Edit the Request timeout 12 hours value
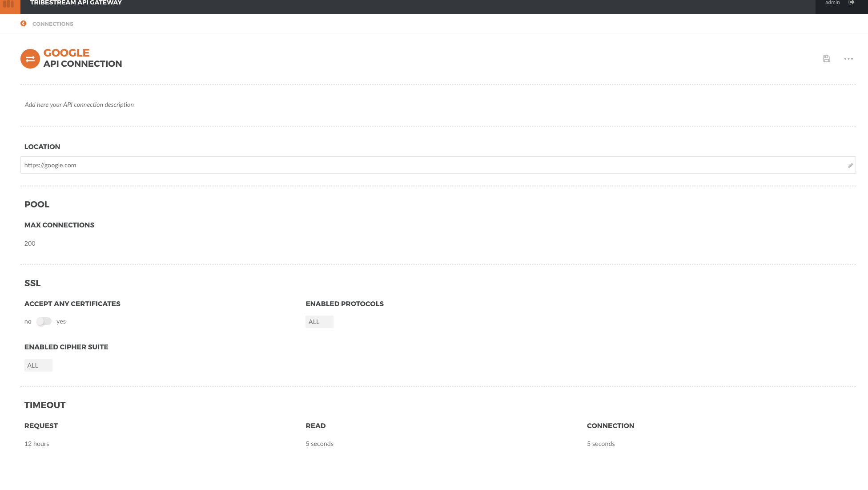The width and height of the screenshot is (868, 490). (x=37, y=444)
